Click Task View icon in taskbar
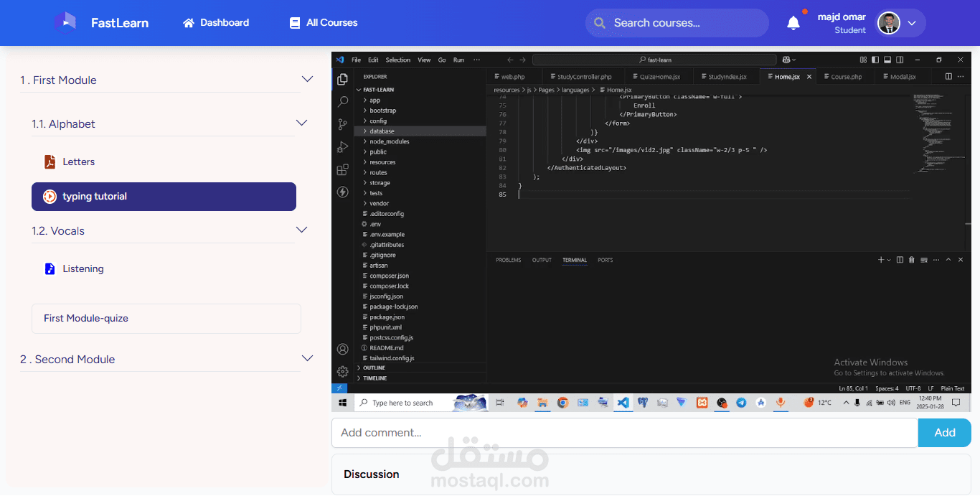980x501 pixels. click(501, 403)
